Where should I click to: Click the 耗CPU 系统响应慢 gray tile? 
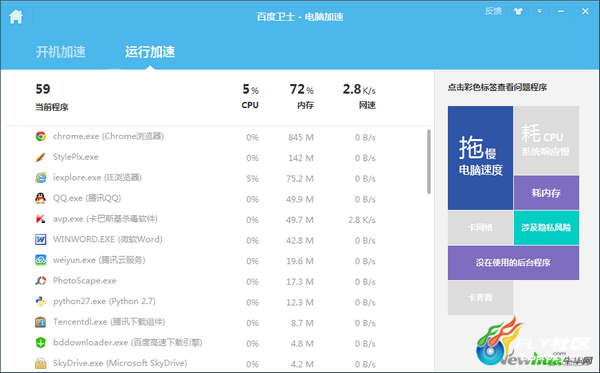[x=546, y=140]
